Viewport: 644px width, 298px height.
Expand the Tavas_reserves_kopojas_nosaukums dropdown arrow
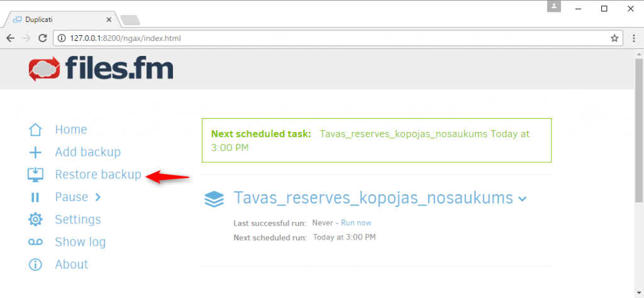pyautogui.click(x=523, y=199)
